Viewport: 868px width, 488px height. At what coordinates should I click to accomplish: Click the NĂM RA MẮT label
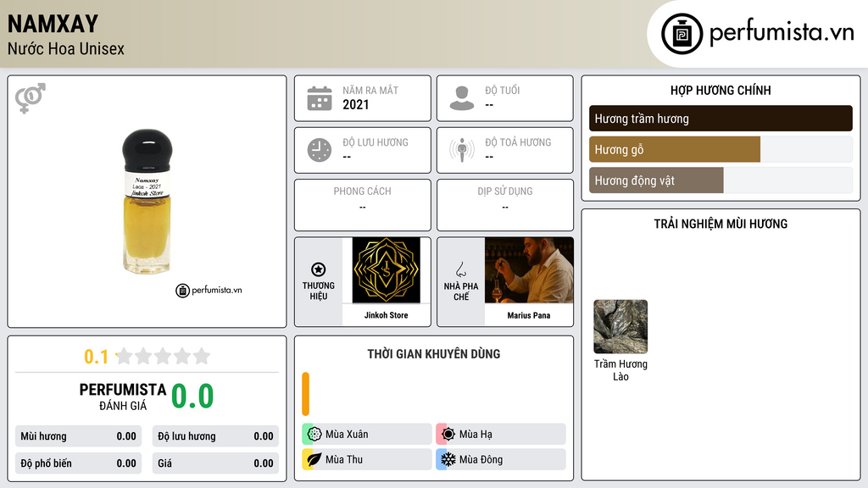click(x=370, y=90)
